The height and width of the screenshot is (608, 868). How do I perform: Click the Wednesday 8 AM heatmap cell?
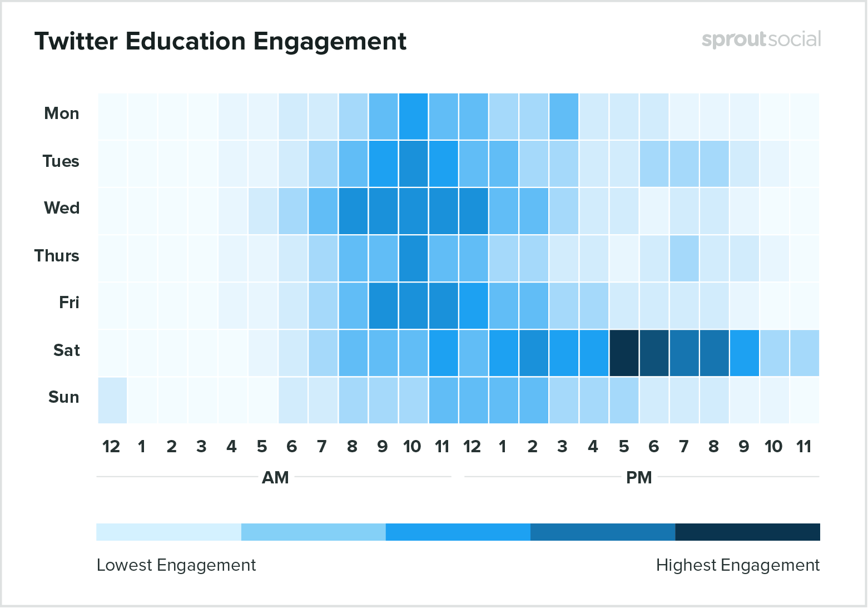click(353, 211)
